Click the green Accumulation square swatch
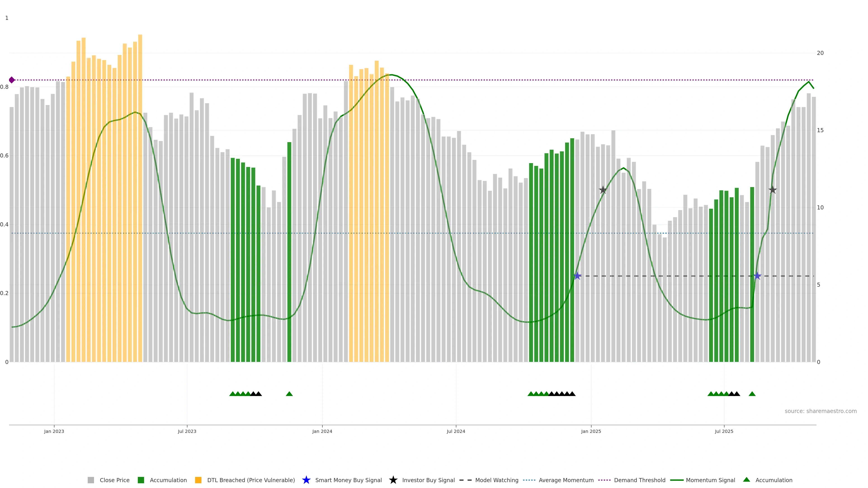The height and width of the screenshot is (488, 868). tap(141, 480)
